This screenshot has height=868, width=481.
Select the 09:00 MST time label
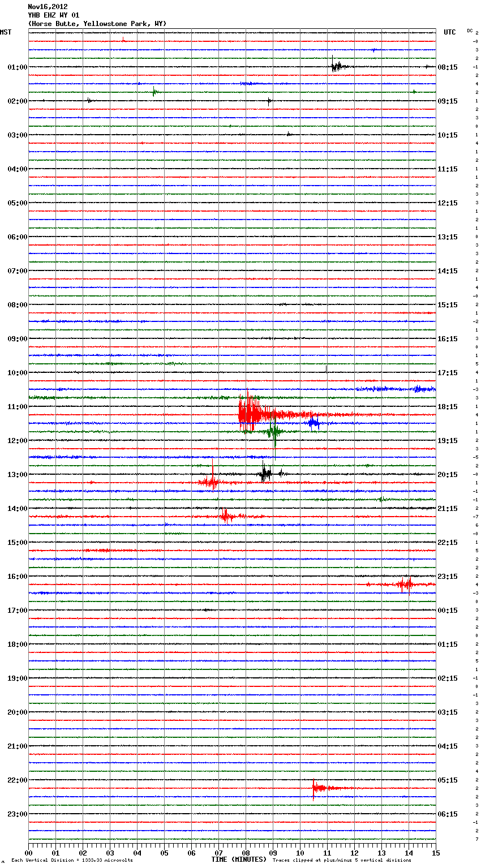pyautogui.click(x=18, y=339)
